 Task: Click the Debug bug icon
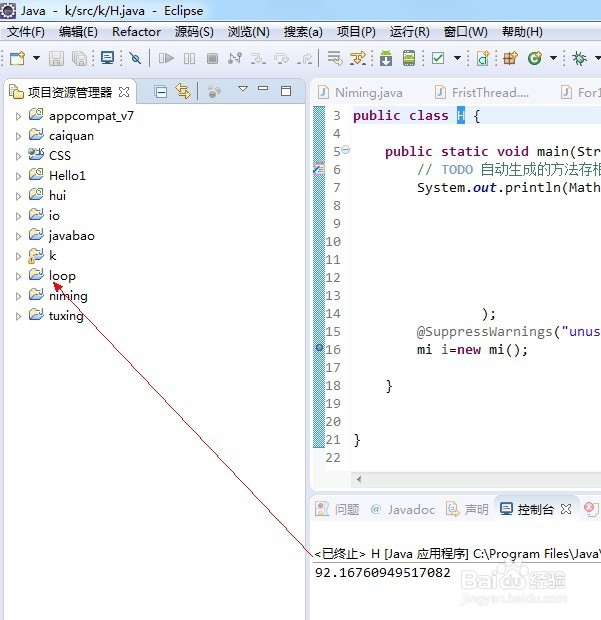(579, 59)
